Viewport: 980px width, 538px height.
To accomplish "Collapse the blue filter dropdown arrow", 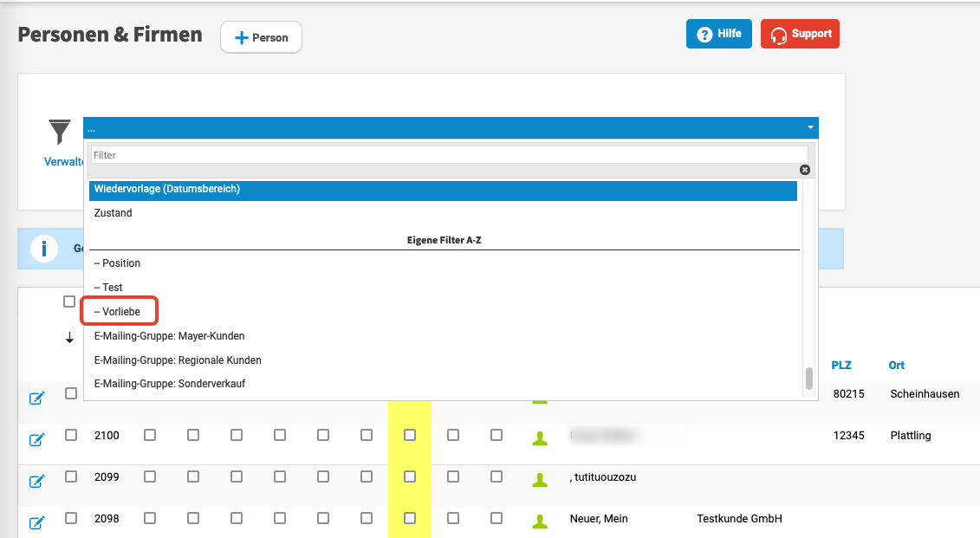I will 810,128.
